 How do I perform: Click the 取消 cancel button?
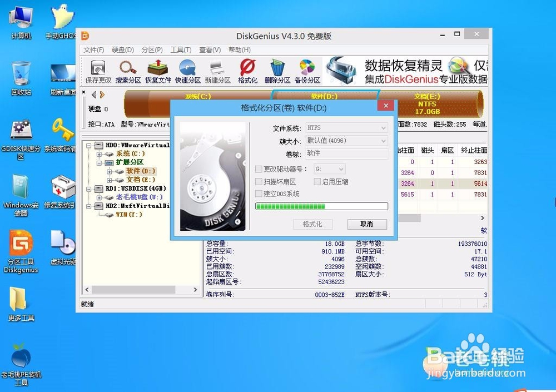pos(367,224)
